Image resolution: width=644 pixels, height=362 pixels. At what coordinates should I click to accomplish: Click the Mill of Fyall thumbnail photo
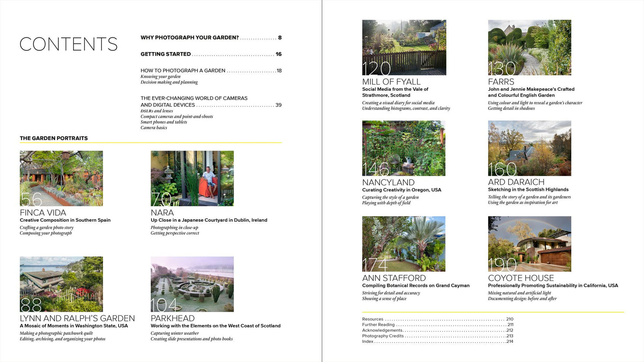[x=404, y=48]
